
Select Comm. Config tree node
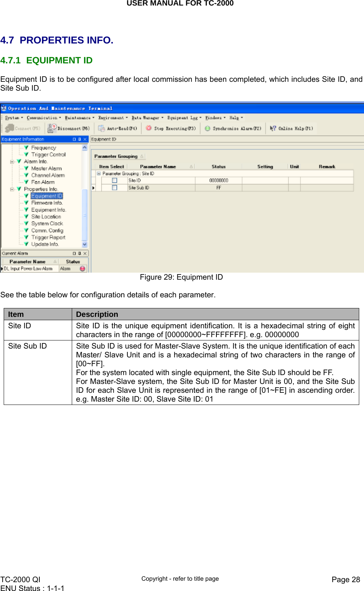click(x=47, y=230)
